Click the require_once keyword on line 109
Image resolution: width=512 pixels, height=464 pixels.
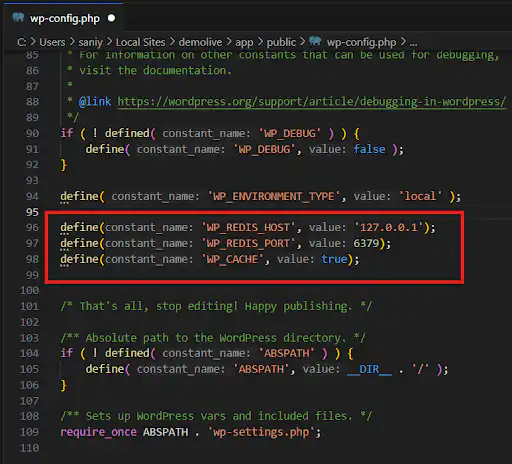(x=98, y=432)
